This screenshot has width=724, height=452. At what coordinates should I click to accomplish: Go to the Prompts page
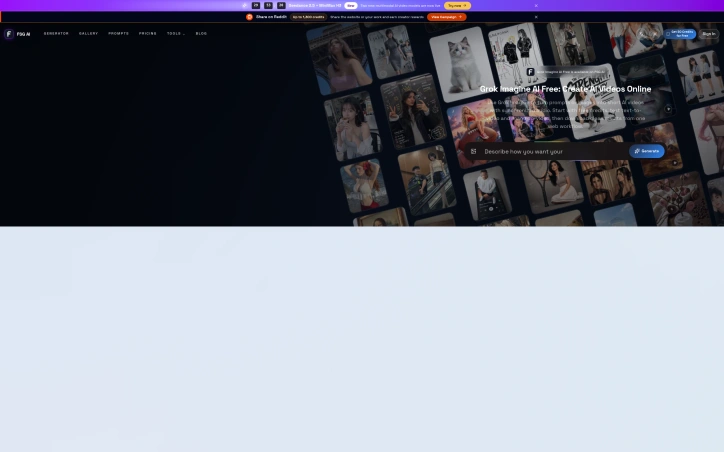pyautogui.click(x=119, y=34)
